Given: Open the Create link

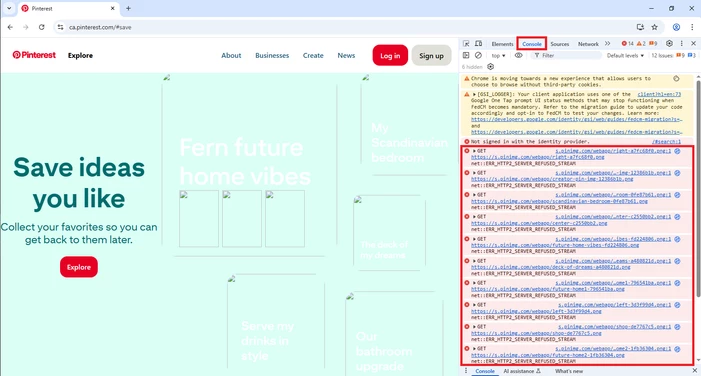Looking at the screenshot, I should (x=313, y=55).
